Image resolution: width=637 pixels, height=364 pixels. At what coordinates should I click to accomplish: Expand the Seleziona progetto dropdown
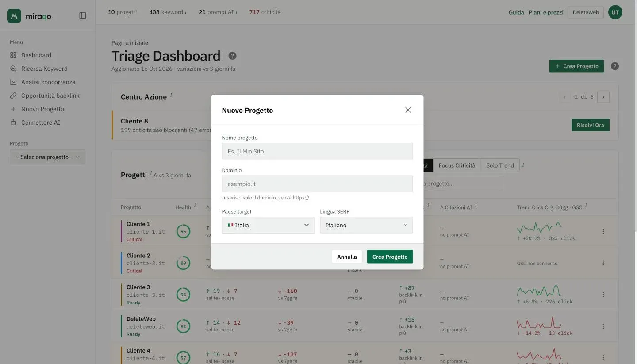[47, 157]
